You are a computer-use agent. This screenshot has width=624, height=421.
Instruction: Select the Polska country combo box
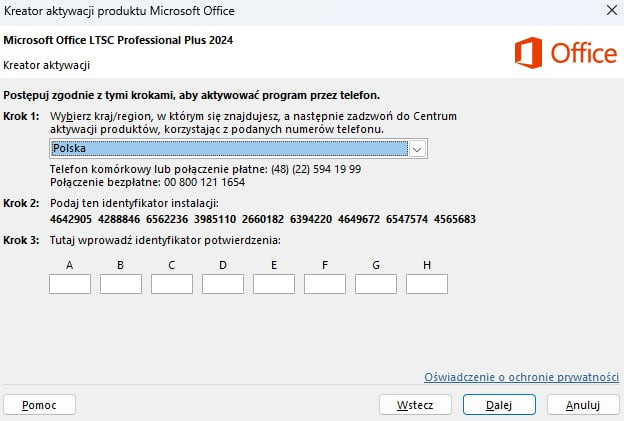238,149
